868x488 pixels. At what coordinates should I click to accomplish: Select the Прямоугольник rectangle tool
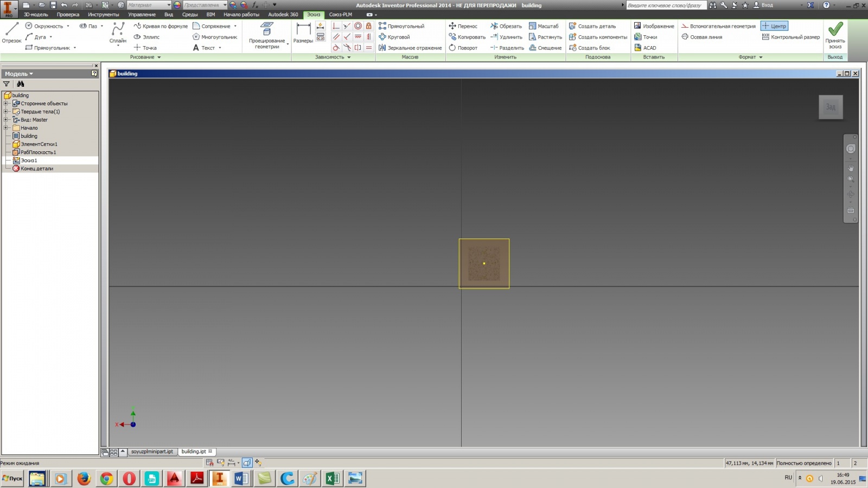tap(48, 48)
